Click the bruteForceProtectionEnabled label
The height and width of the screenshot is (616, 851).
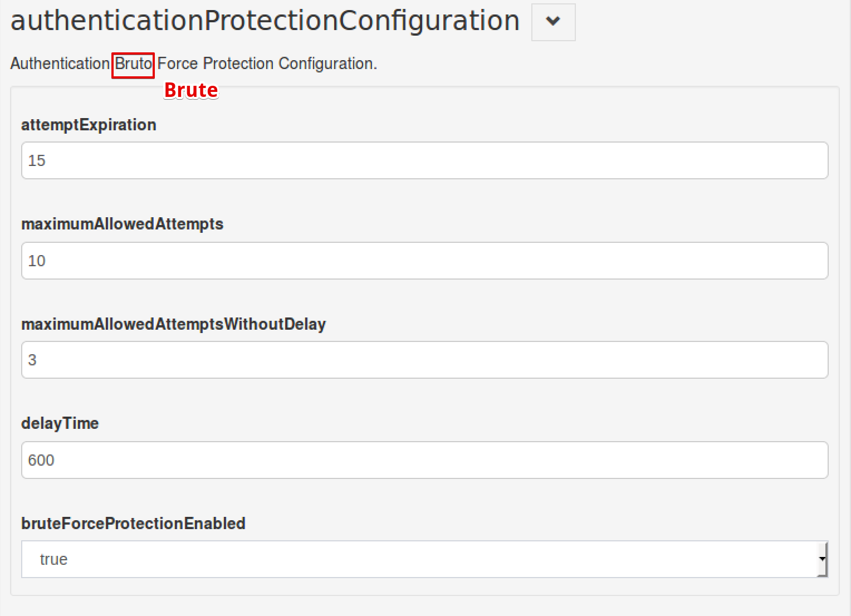(133, 524)
